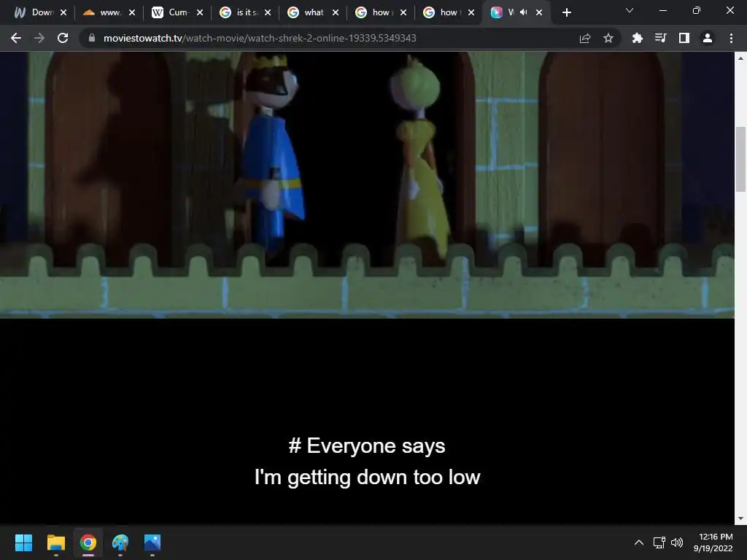Image resolution: width=747 pixels, height=560 pixels.
Task: Share this page from the address bar
Action: [x=585, y=38]
